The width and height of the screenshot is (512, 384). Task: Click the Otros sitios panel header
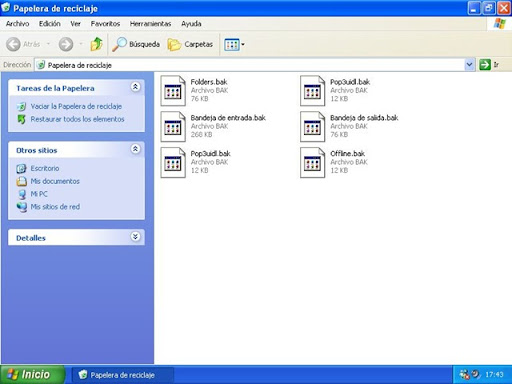pyautogui.click(x=76, y=150)
